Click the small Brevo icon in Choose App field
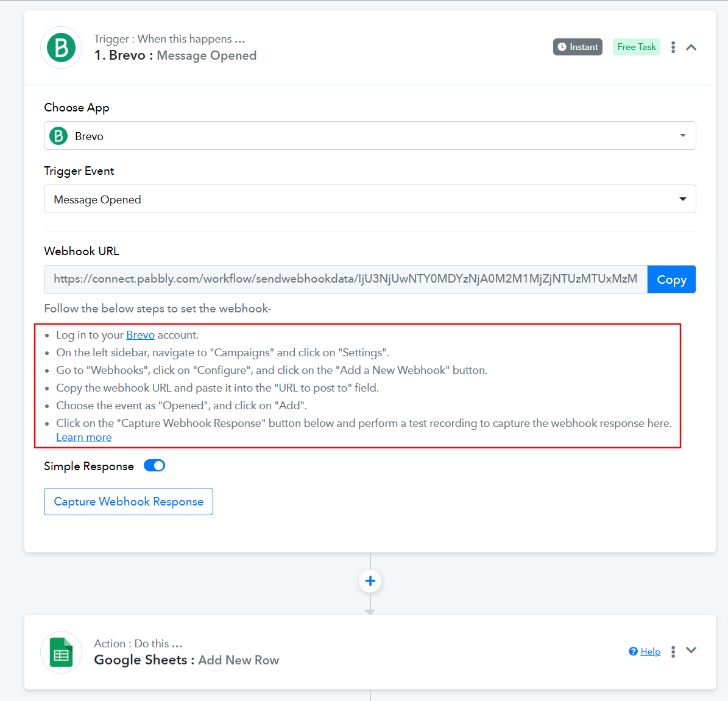Viewport: 728px width, 701px height. 58,136
